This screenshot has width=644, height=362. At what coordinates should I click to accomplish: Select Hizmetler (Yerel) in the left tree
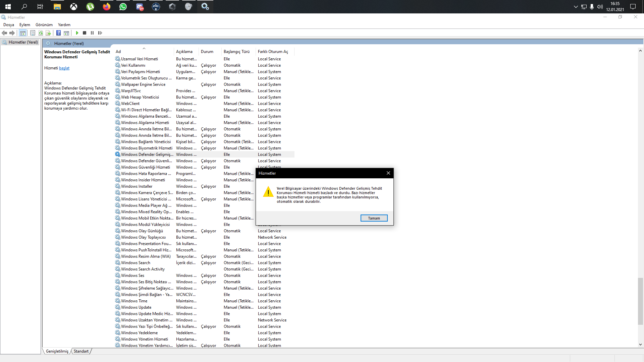pyautogui.click(x=23, y=42)
